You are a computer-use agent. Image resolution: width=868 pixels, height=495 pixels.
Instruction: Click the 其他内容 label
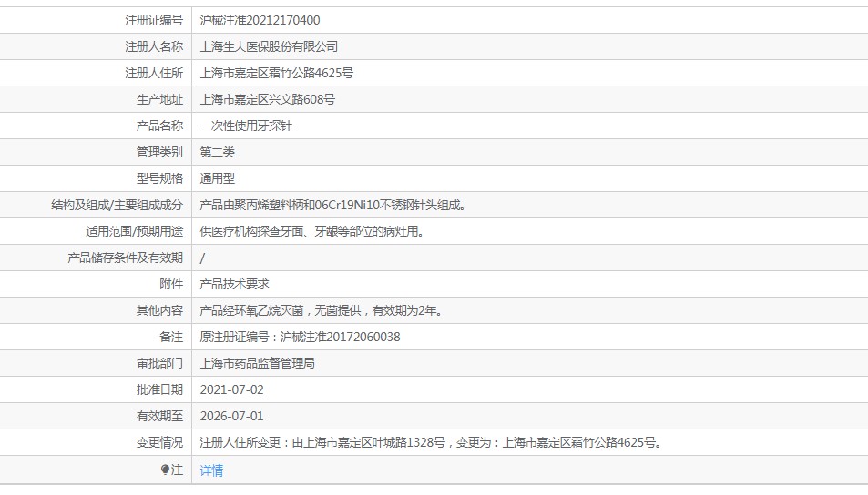(x=160, y=311)
